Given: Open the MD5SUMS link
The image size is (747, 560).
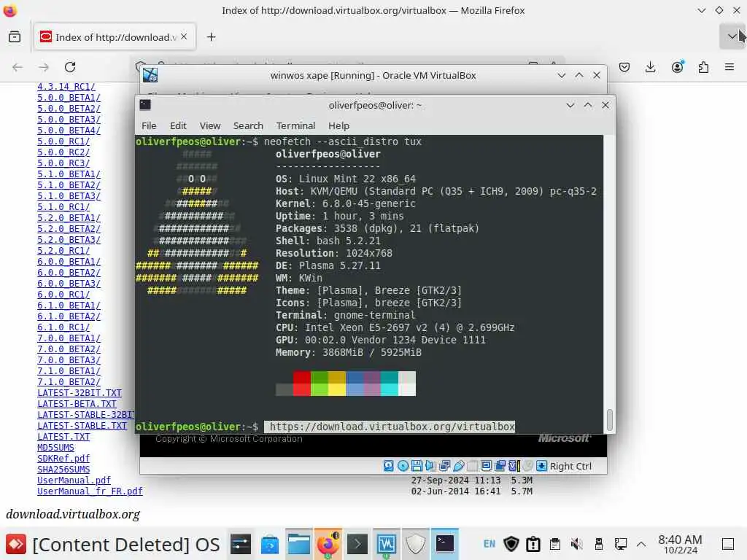Looking at the screenshot, I should pyautogui.click(x=55, y=448).
